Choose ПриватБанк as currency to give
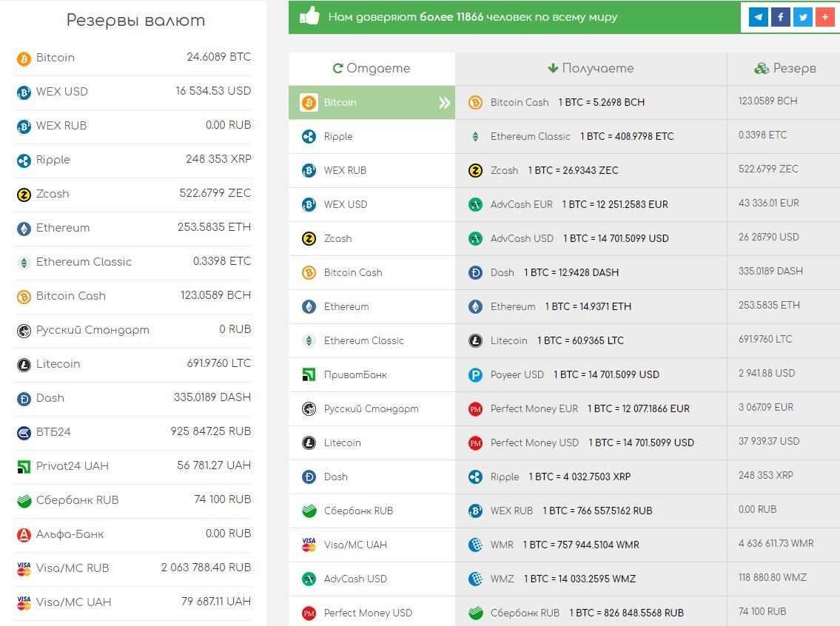The image size is (840, 626). (x=355, y=375)
